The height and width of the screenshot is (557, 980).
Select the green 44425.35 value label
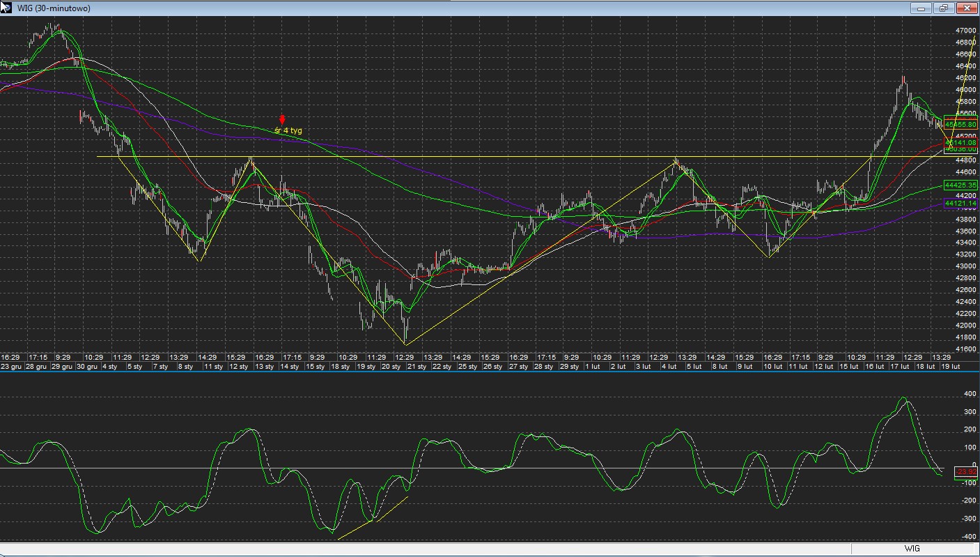click(x=960, y=185)
